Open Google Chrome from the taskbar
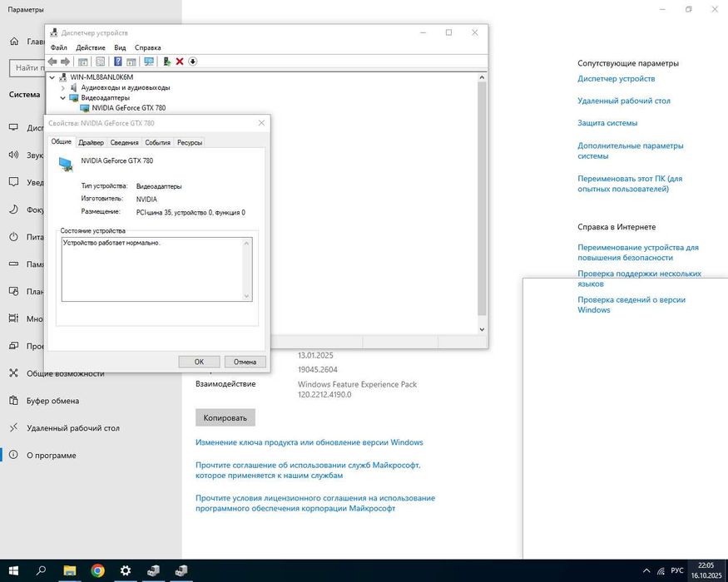The image size is (728, 582). point(97,570)
